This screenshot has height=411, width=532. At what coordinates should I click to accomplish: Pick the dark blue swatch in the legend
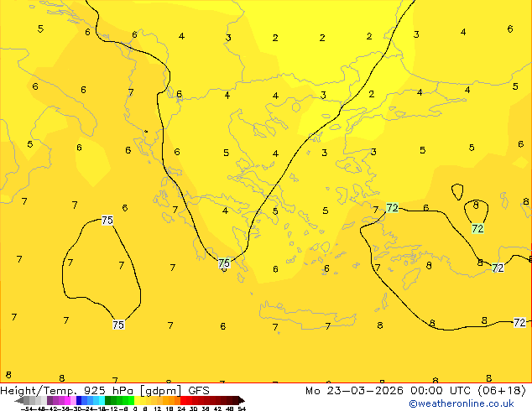click(79, 400)
